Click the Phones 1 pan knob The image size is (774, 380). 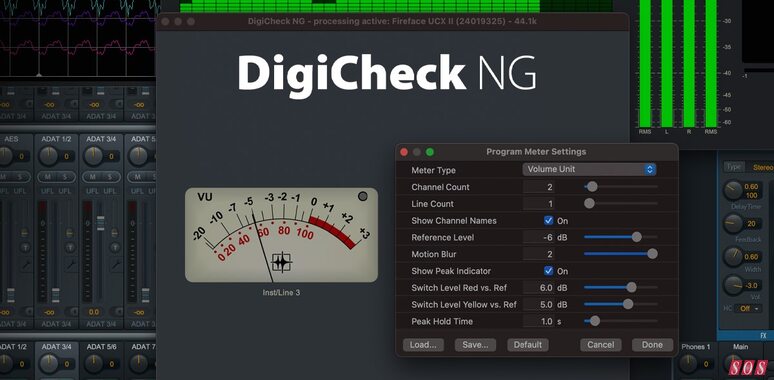[x=688, y=364]
